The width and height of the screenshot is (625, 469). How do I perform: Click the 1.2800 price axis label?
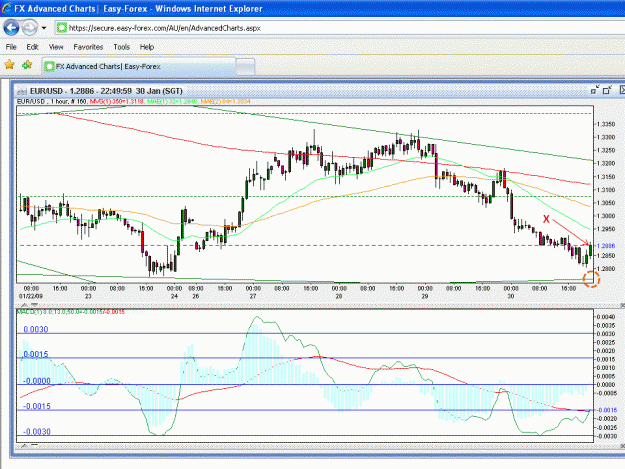(x=606, y=269)
